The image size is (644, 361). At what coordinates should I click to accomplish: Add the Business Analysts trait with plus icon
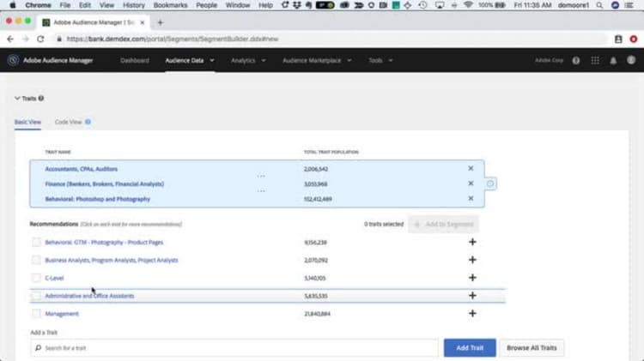[x=472, y=260]
